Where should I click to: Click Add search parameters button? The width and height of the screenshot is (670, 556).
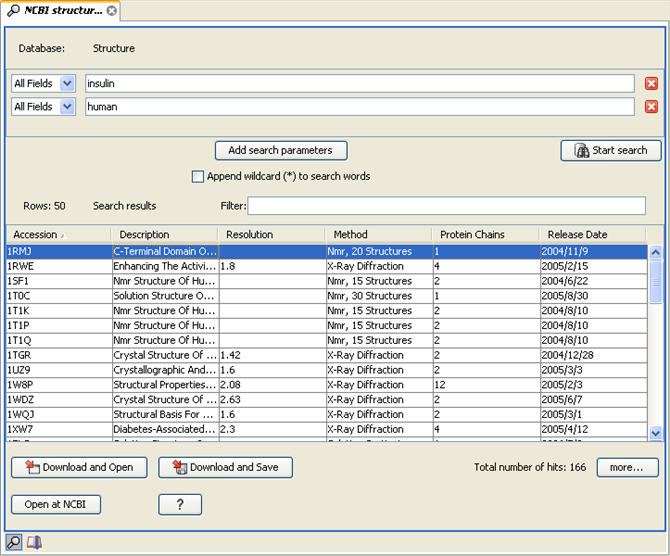pos(281,150)
